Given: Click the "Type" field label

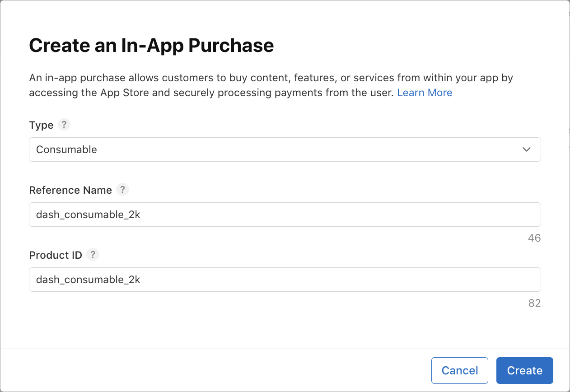Looking at the screenshot, I should [x=41, y=125].
